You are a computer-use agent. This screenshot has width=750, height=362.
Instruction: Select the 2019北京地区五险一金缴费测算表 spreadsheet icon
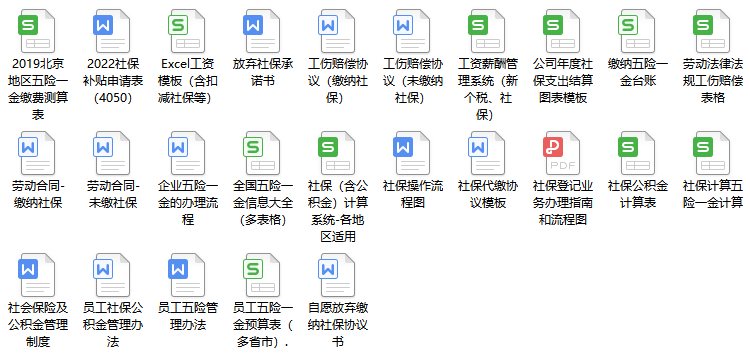point(37,32)
